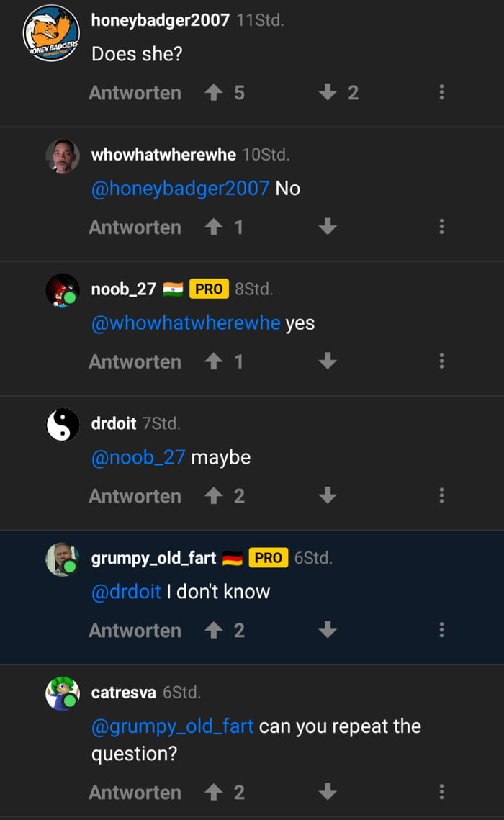504x820 pixels.
Task: Tap the @grumpy_old_fart mention in catresva's reply
Action: coord(173,726)
